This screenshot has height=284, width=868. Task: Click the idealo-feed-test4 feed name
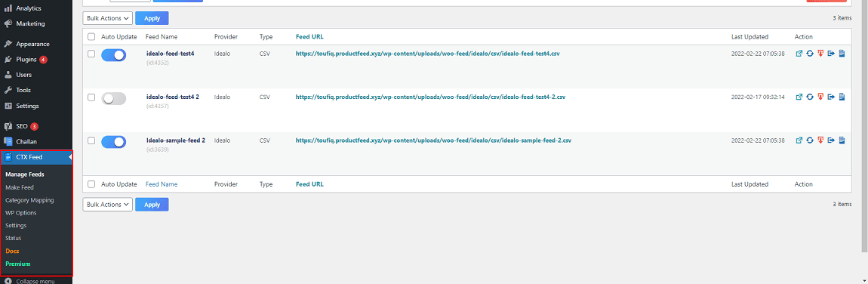tap(171, 54)
